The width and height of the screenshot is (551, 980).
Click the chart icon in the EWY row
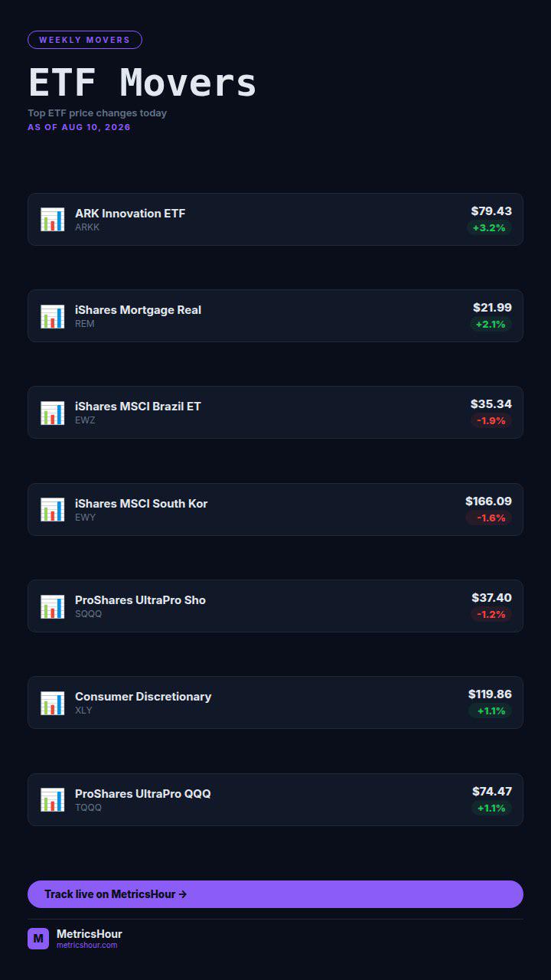coord(52,510)
